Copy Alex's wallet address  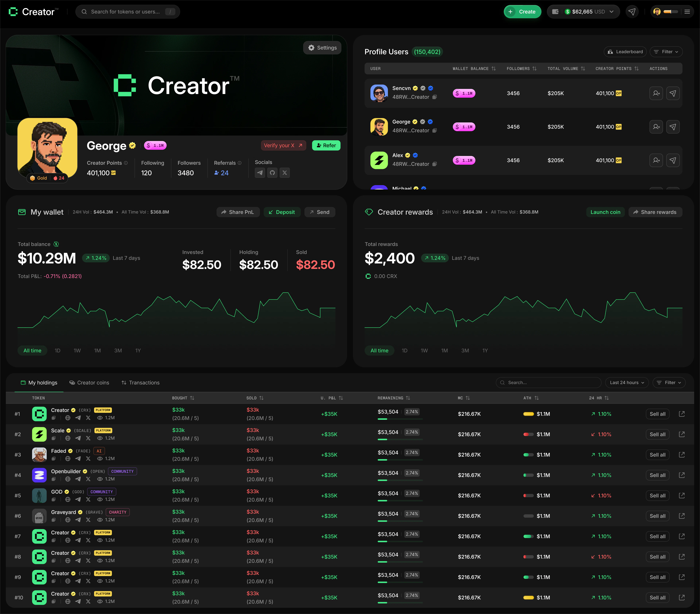coord(434,164)
